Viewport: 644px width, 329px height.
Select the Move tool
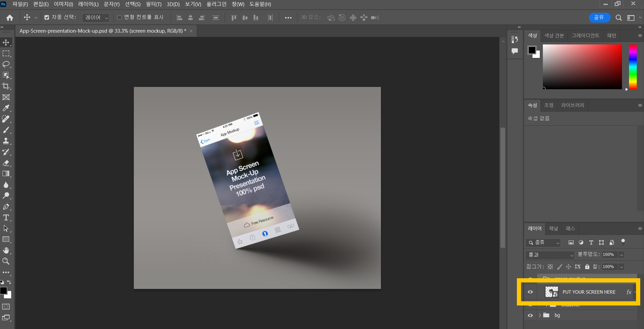[x=6, y=42]
